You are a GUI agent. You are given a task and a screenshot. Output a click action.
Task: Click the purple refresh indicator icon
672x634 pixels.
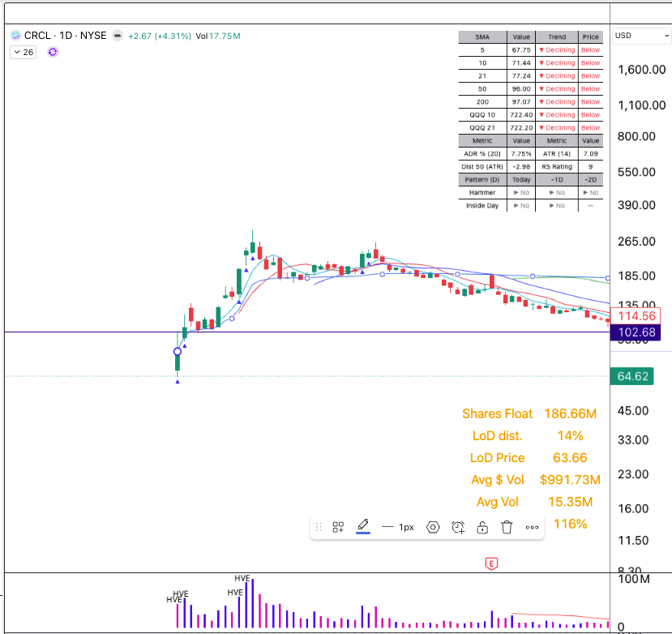point(53,52)
